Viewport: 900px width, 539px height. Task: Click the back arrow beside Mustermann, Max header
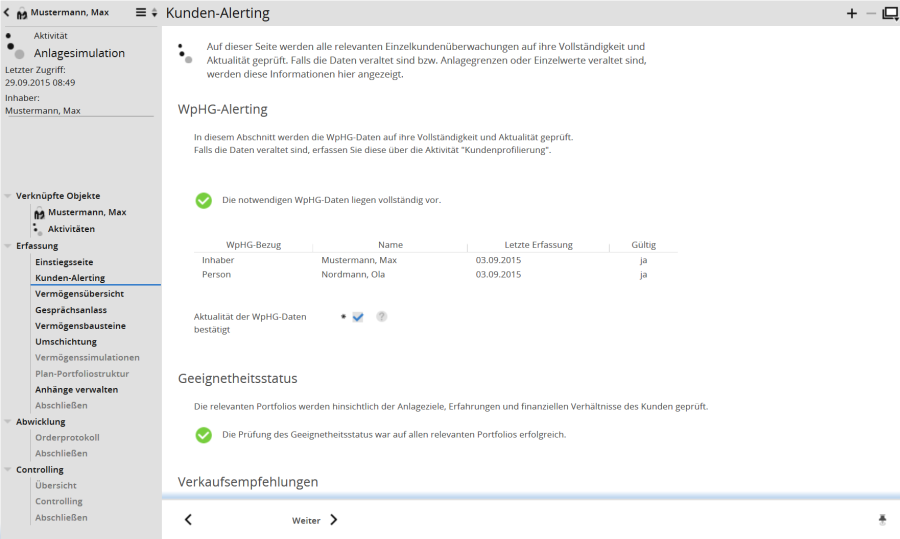(x=8, y=13)
